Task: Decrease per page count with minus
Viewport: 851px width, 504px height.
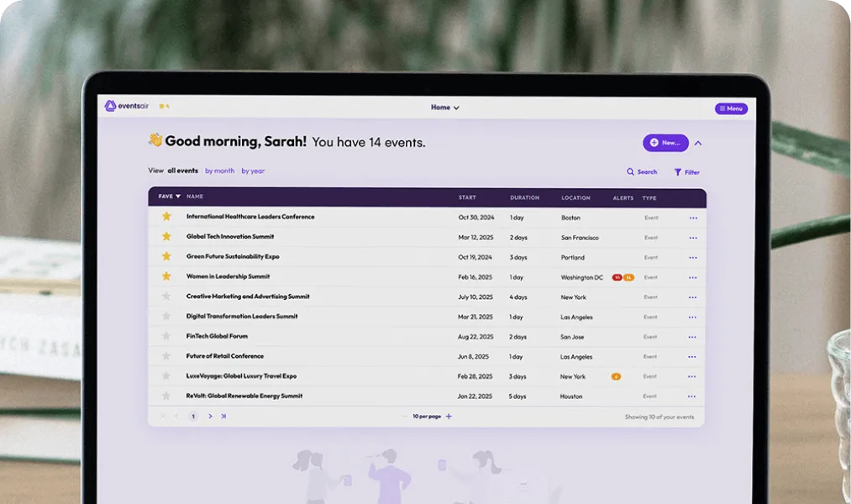Action: (404, 416)
